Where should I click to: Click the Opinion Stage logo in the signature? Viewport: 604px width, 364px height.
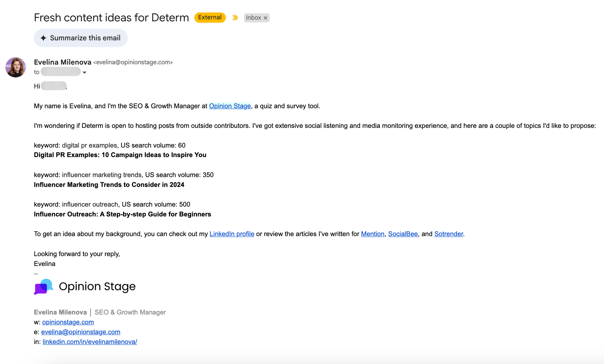[84, 286]
